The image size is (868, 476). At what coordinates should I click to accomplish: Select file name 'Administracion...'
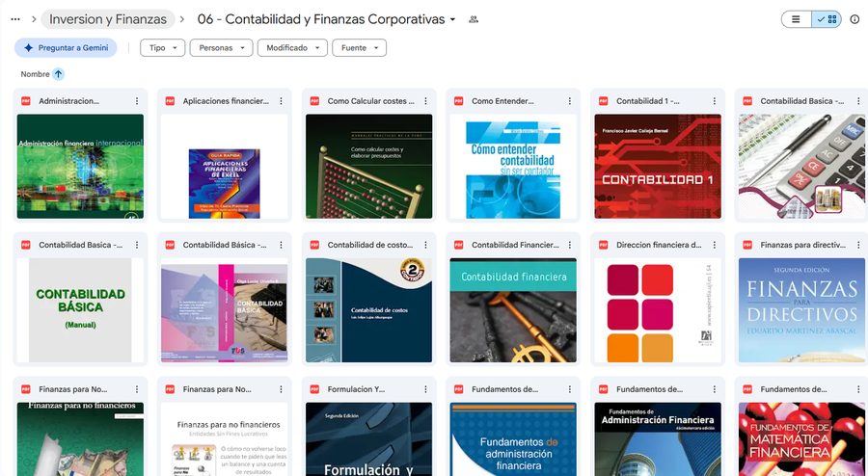point(69,101)
